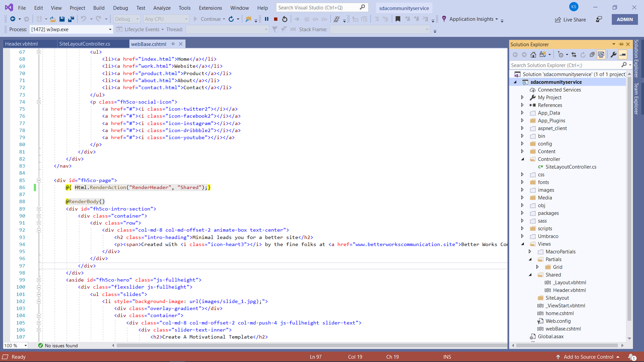Click the Visual Studio logo icon

[x=9, y=7]
